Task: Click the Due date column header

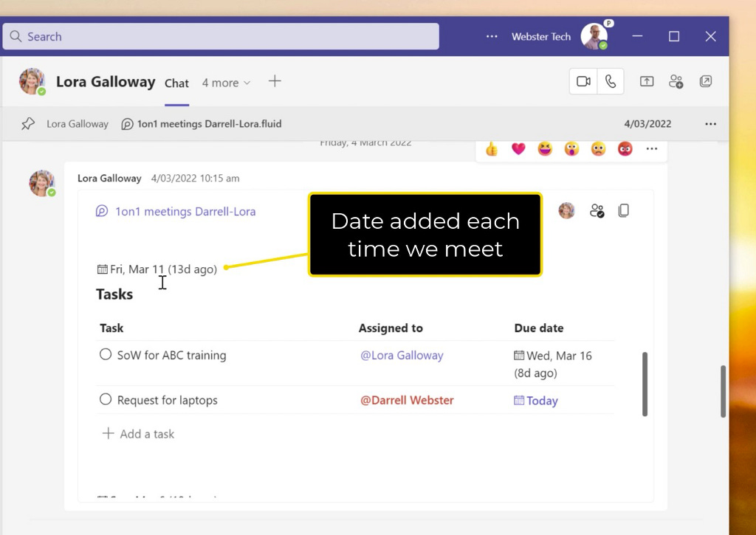Action: tap(539, 328)
